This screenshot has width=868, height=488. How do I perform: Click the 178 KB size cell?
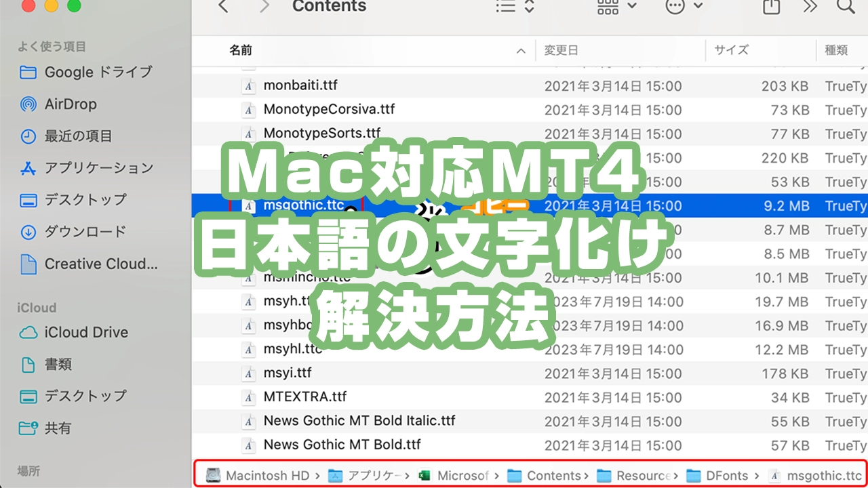(785, 373)
